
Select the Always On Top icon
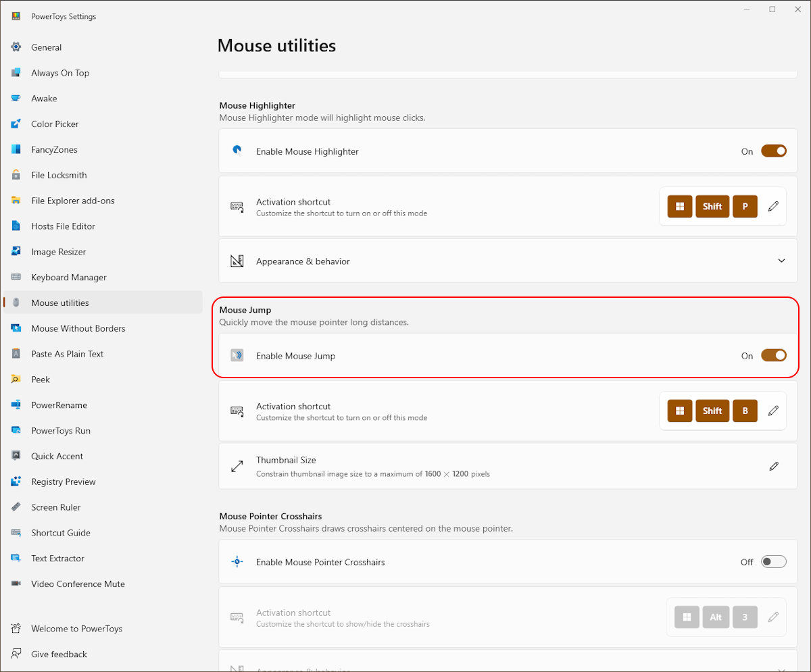coord(16,73)
